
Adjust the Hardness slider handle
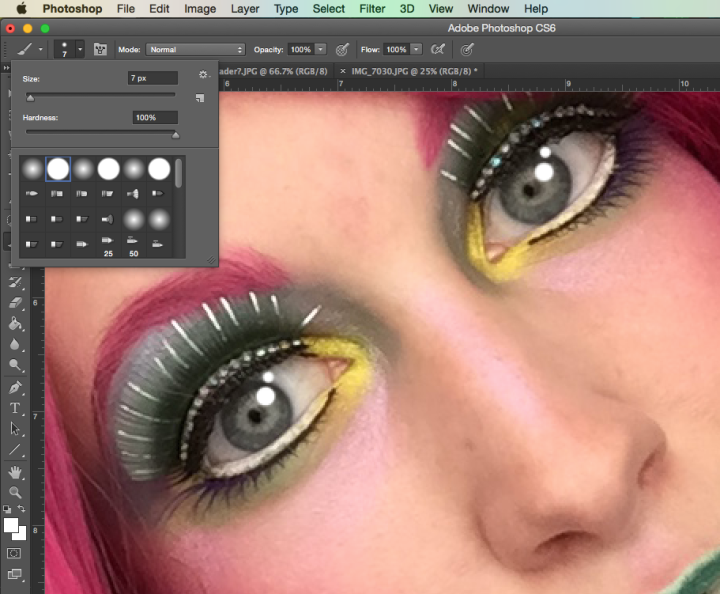(175, 135)
